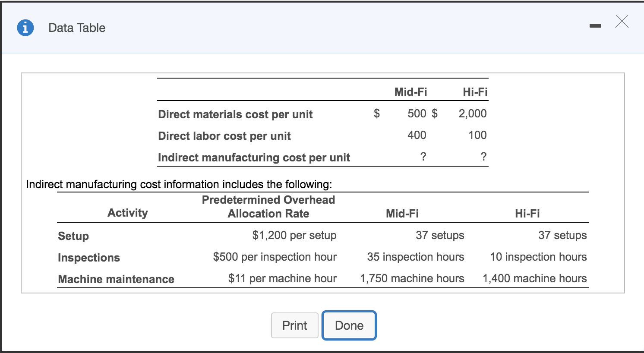Click the Machine maintenance row label
This screenshot has height=353, width=644.
pos(116,279)
